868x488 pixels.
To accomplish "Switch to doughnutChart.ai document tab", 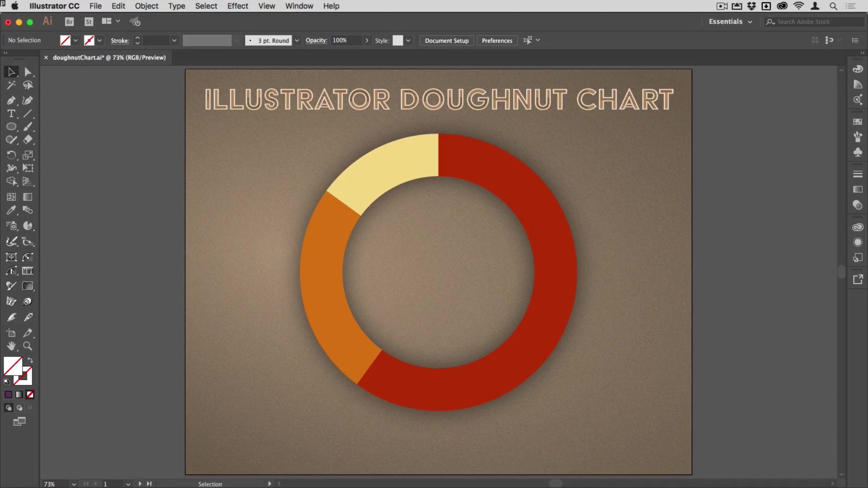I will 109,57.
